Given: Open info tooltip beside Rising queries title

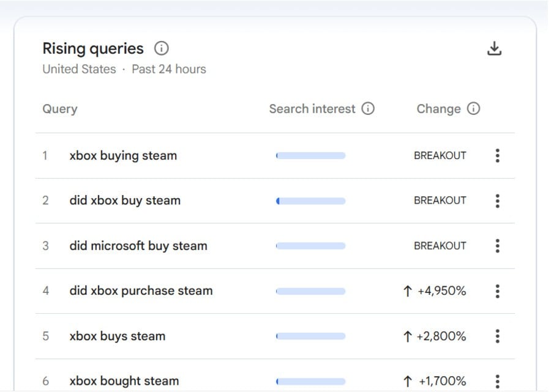Looking at the screenshot, I should click(x=162, y=48).
